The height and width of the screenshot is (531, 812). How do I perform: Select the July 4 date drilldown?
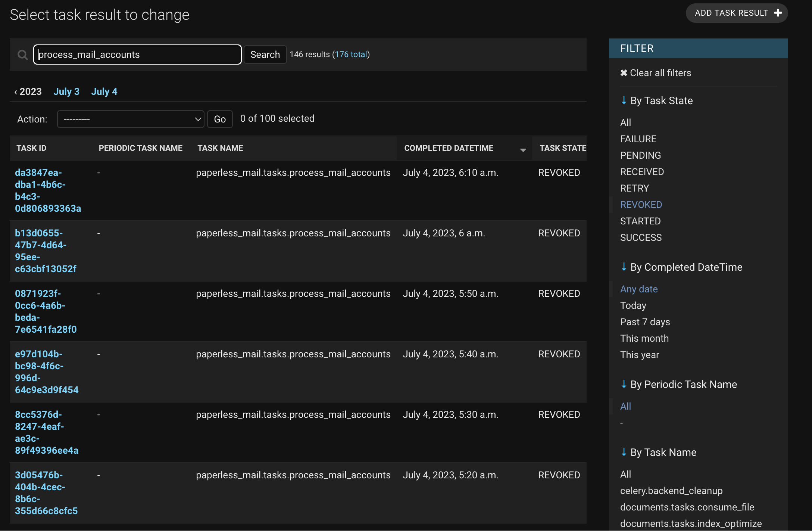104,91
